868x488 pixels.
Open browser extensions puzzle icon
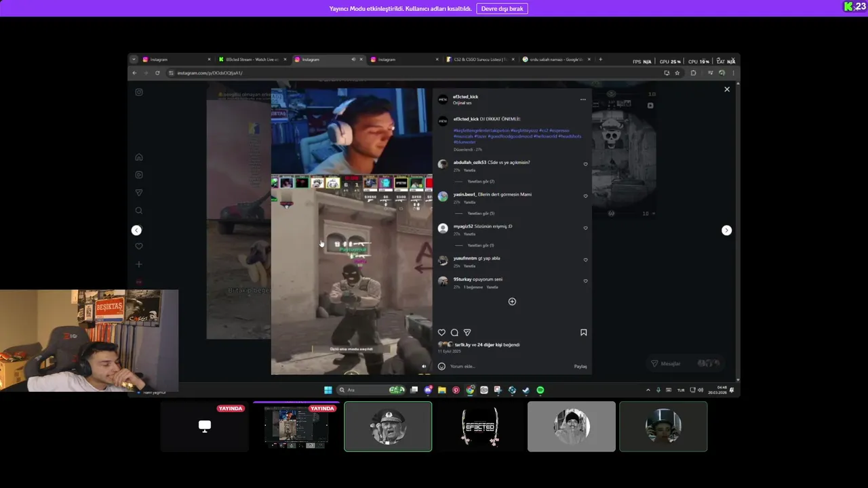coord(693,73)
